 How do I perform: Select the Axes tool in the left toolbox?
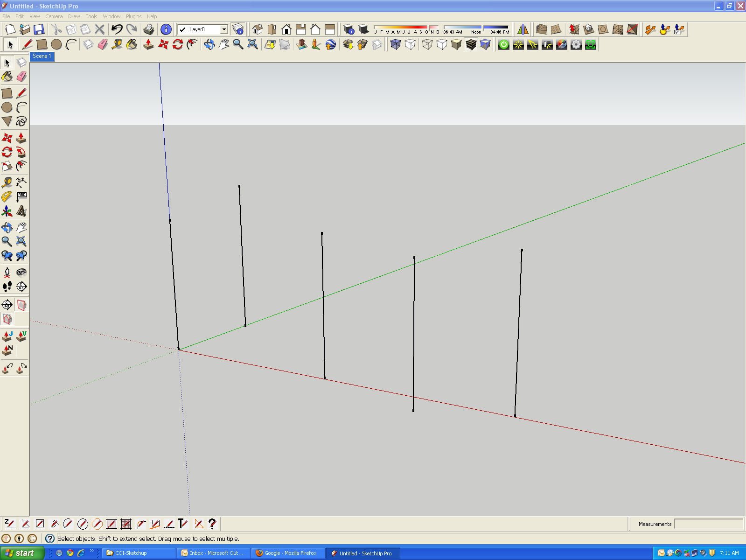(x=7, y=211)
